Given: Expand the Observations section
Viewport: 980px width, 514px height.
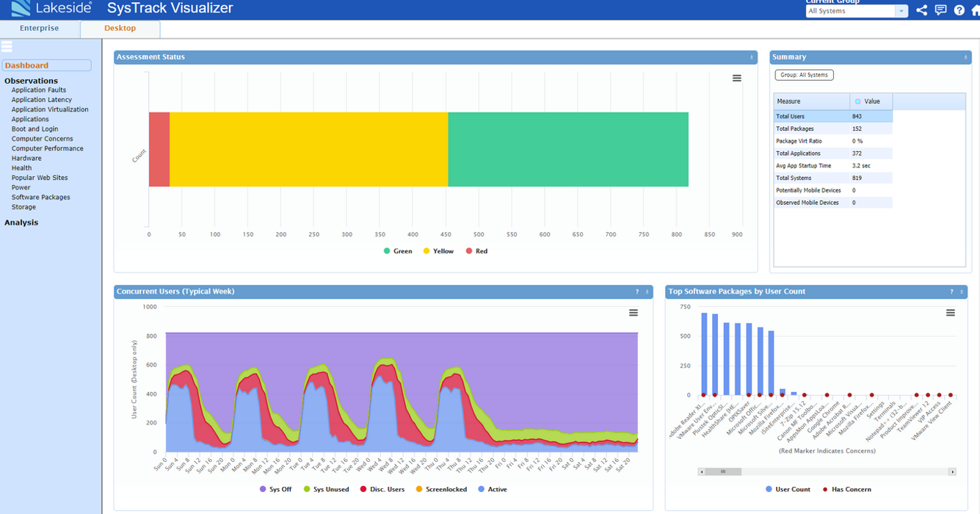Looking at the screenshot, I should click(31, 81).
